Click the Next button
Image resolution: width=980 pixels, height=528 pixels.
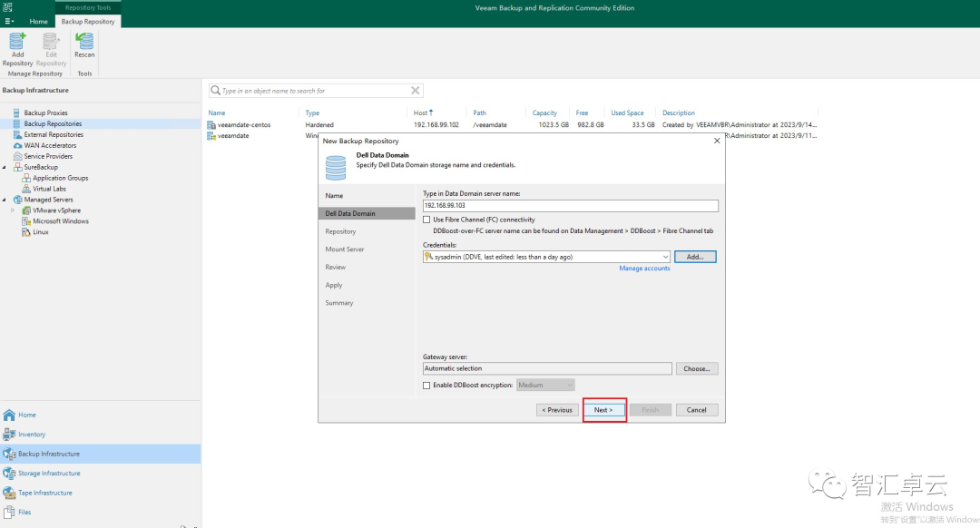pyautogui.click(x=603, y=410)
